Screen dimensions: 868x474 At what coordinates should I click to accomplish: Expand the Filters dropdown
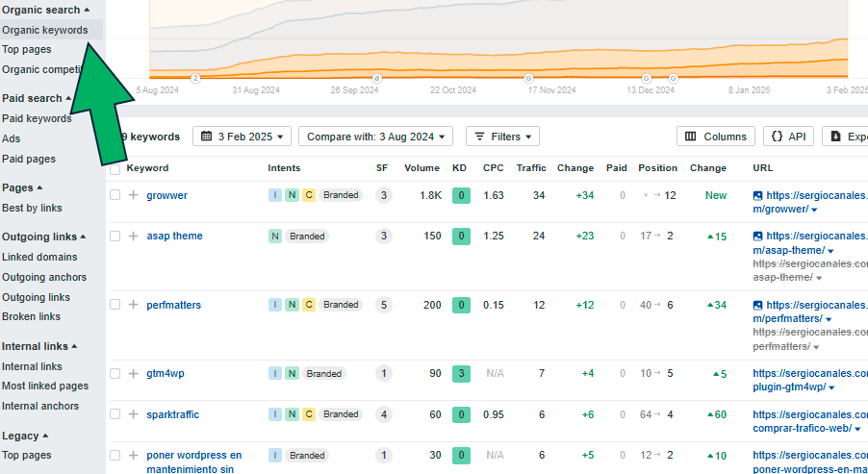pos(502,137)
